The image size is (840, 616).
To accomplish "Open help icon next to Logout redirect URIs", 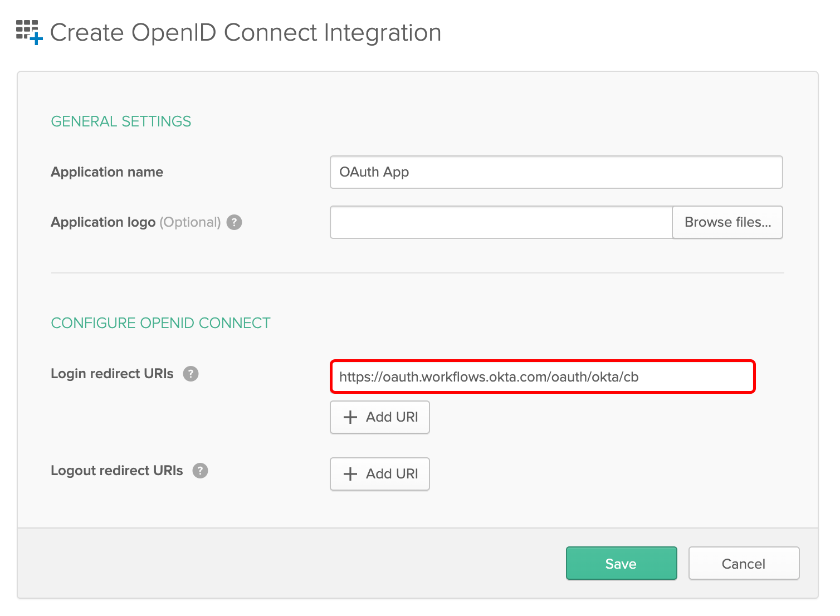I will click(x=201, y=471).
